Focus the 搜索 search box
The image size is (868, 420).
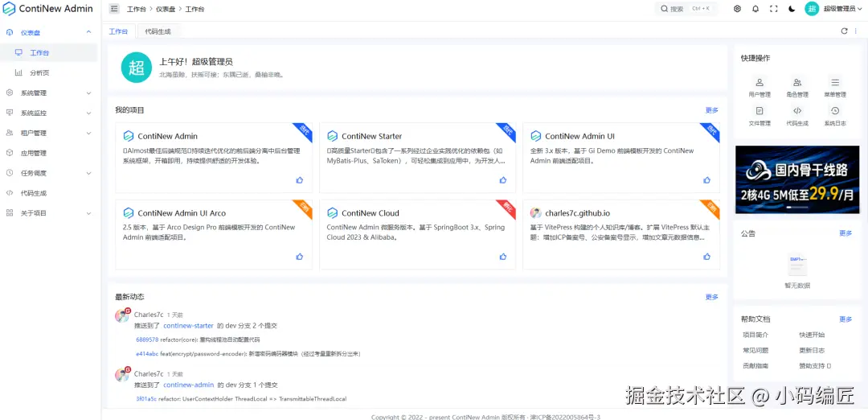tap(686, 9)
